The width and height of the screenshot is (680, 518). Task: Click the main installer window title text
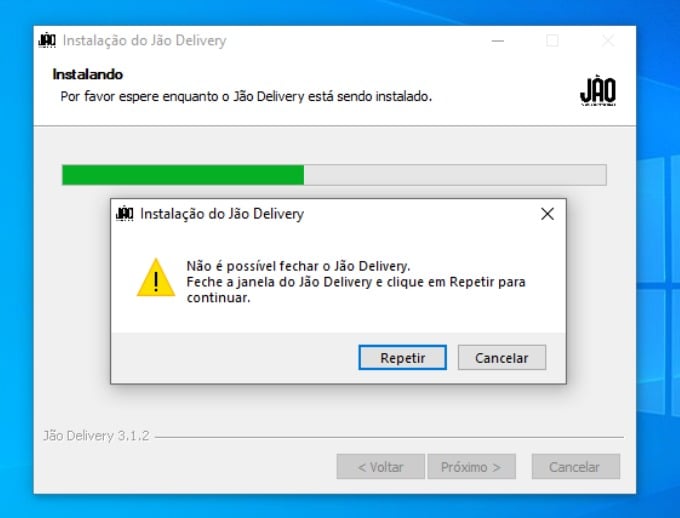144,41
